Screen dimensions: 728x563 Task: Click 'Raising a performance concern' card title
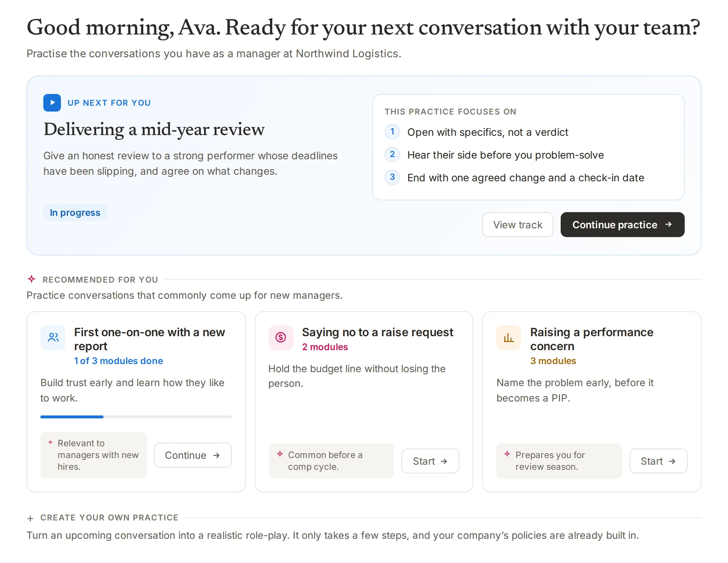592,339
